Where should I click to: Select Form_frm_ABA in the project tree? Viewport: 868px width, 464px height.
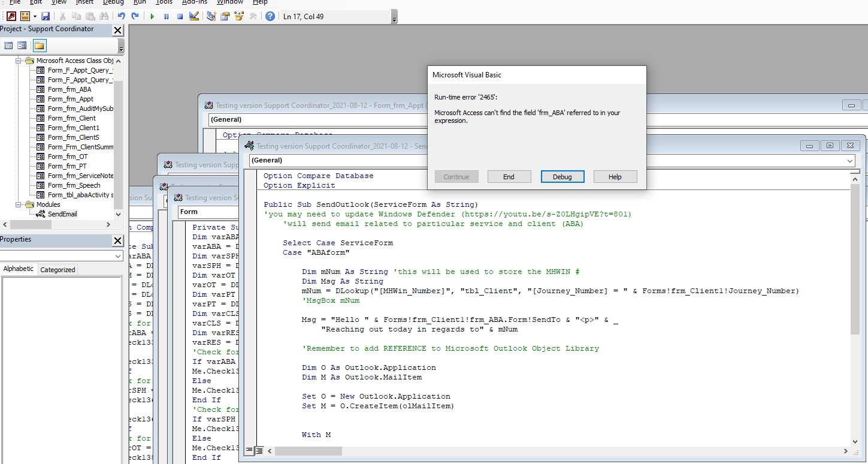69,89
